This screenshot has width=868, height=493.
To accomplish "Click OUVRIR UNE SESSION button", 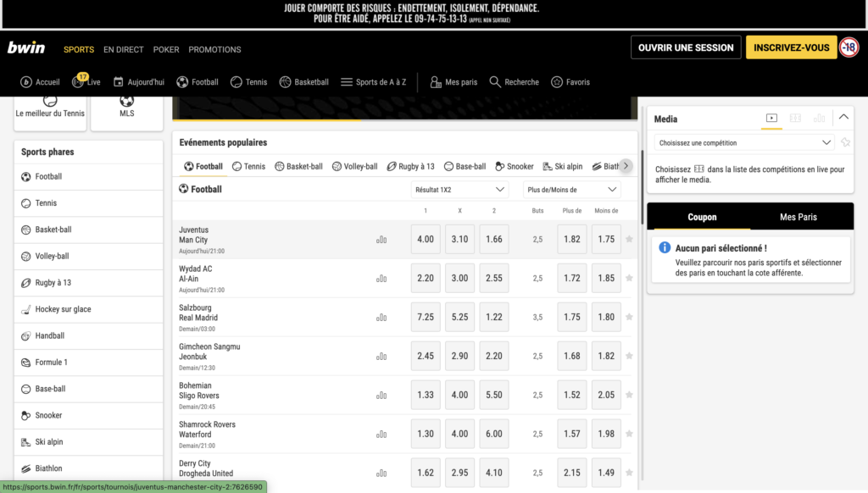I will click(685, 47).
